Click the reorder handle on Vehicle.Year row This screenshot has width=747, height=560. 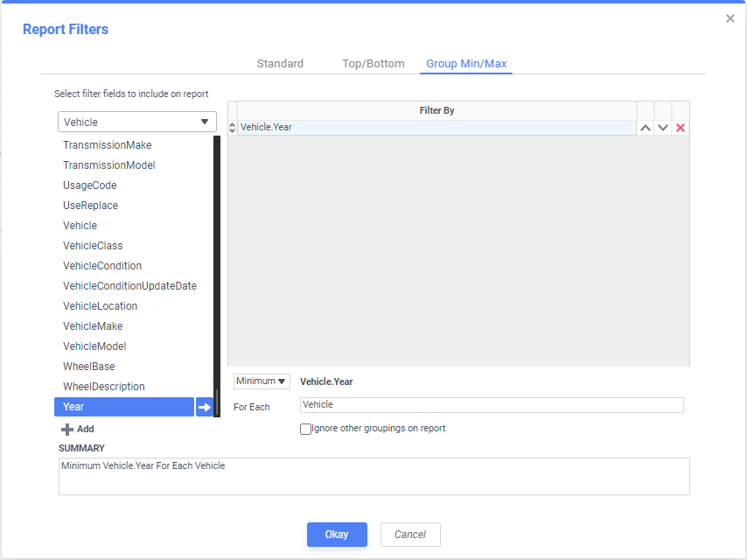click(232, 128)
